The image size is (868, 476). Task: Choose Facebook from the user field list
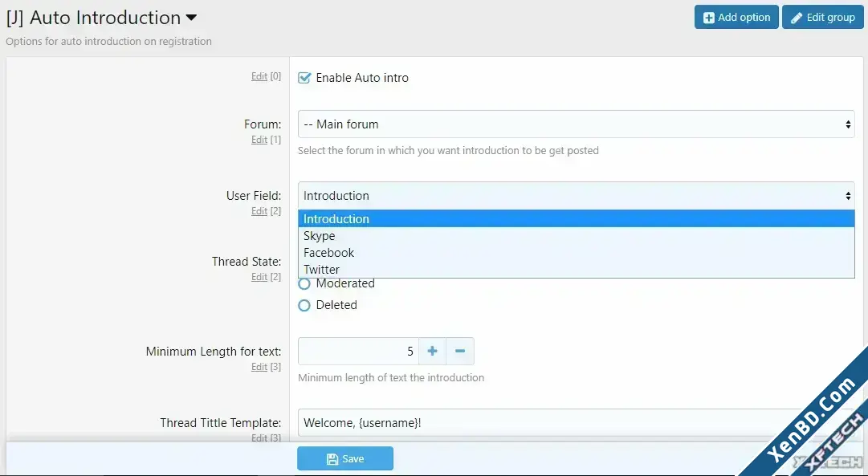(577, 252)
